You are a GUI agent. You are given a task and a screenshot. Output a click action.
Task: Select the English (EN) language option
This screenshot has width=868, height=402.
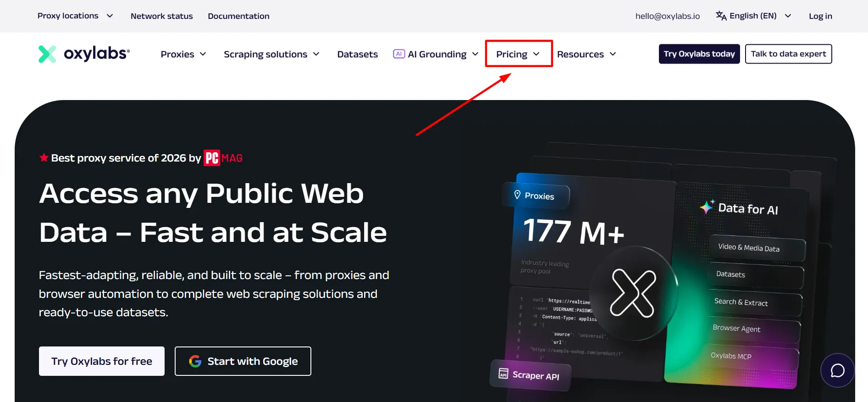pos(753,16)
